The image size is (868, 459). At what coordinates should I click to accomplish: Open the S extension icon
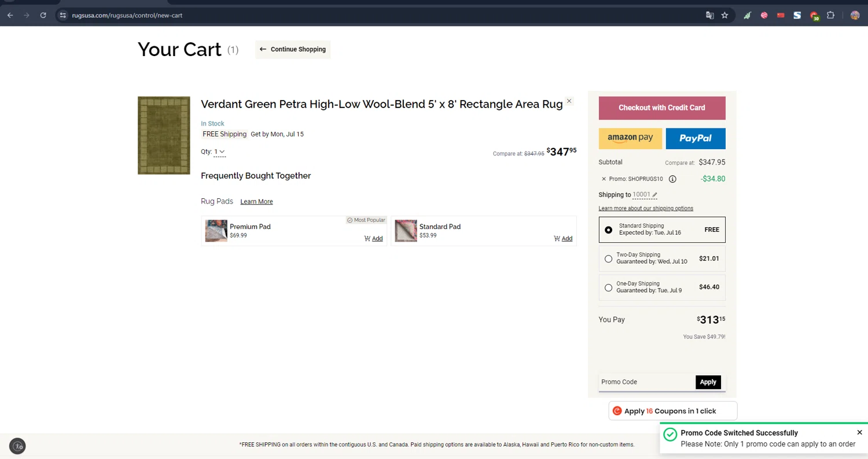pyautogui.click(x=797, y=16)
